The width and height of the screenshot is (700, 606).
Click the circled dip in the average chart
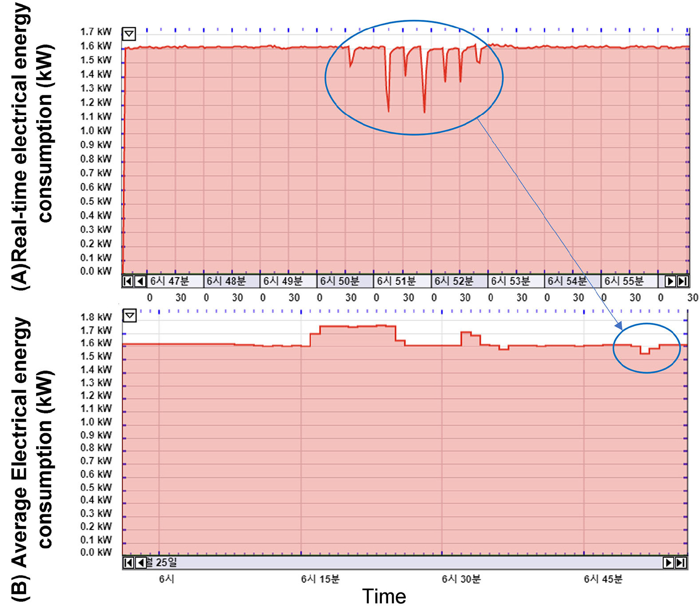(645, 351)
